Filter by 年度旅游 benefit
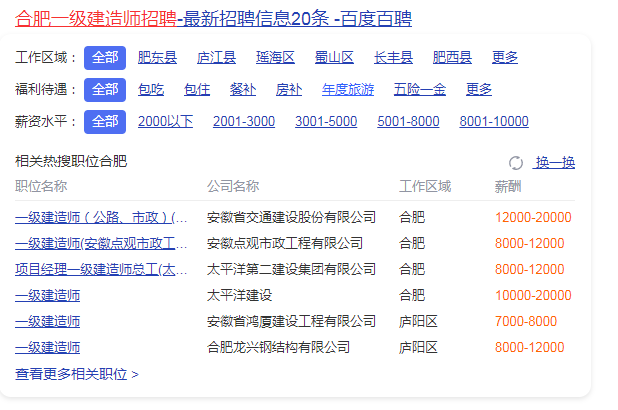 click(x=348, y=90)
